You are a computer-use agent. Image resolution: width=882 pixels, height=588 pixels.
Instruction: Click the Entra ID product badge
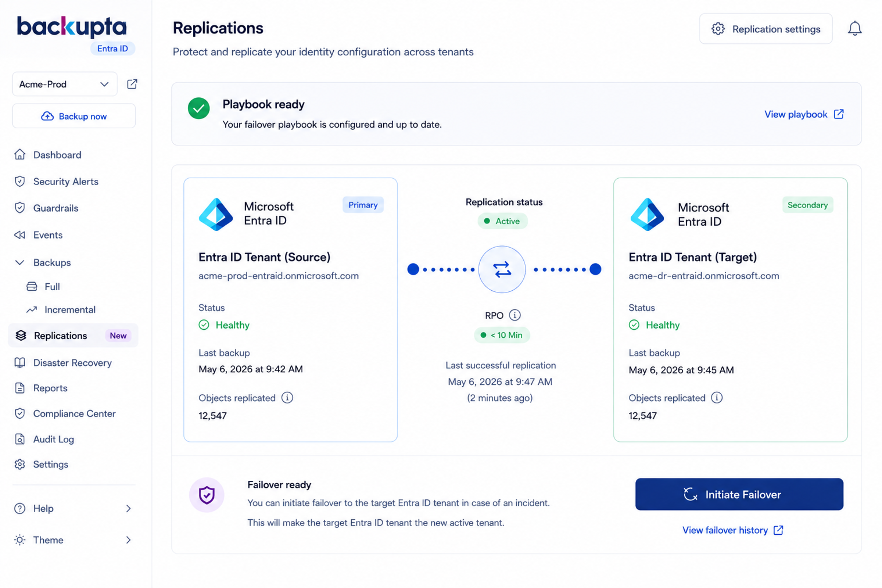click(112, 49)
